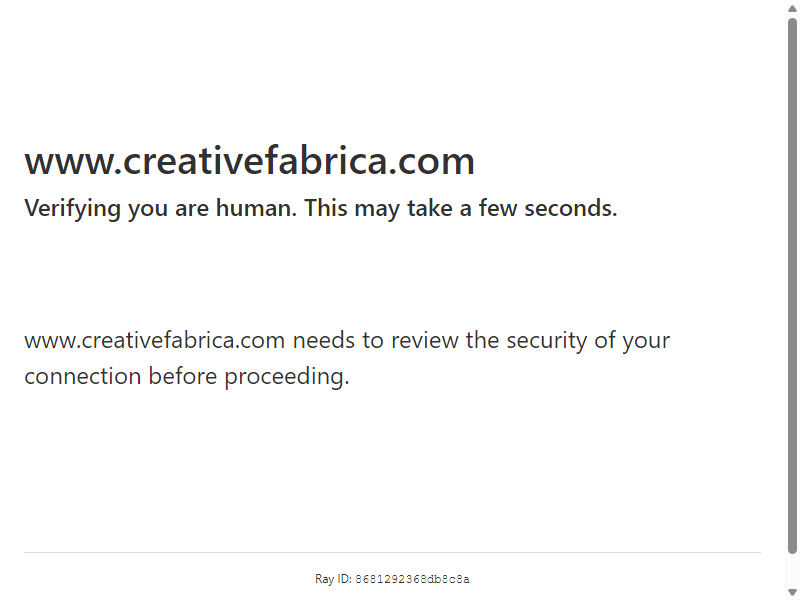Click the "Verifying you are human" text

(x=160, y=209)
